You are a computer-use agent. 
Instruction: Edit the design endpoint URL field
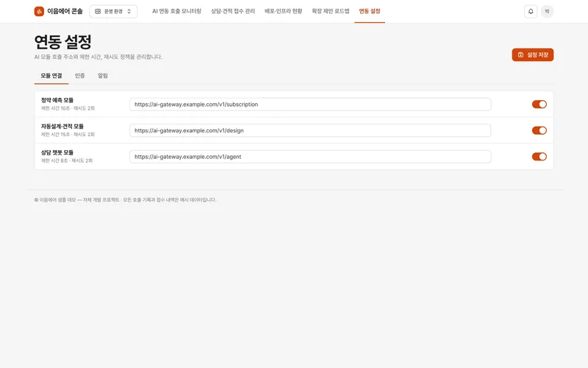tap(310, 130)
